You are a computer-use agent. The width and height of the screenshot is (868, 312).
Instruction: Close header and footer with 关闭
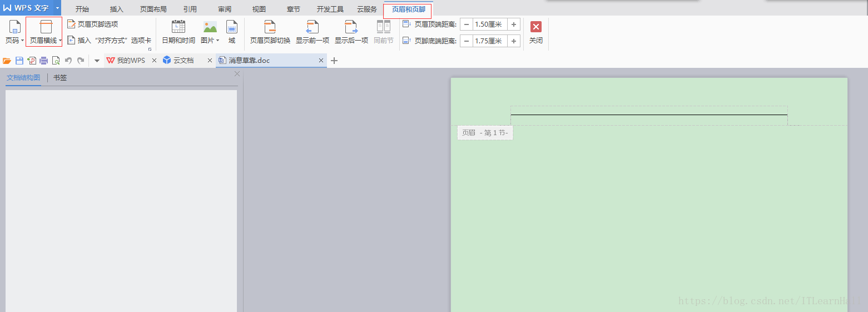click(x=536, y=32)
